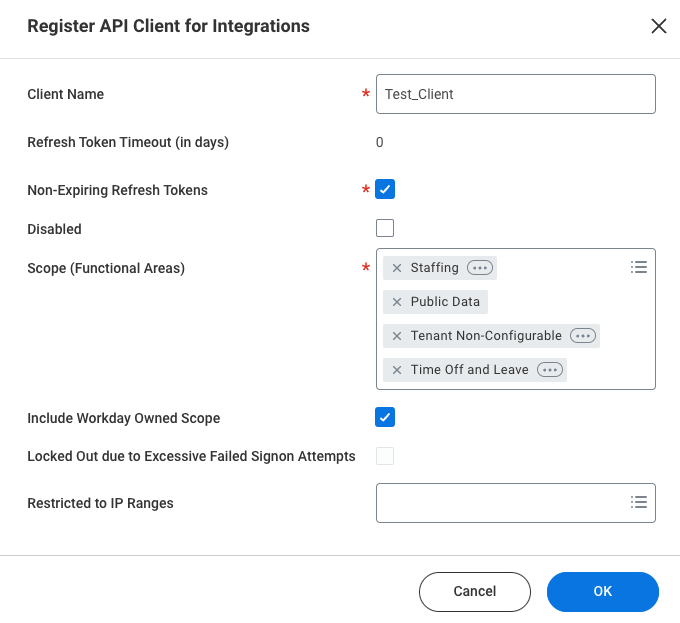Check the Disabled checkbox
The width and height of the screenshot is (680, 623).
[x=385, y=228]
